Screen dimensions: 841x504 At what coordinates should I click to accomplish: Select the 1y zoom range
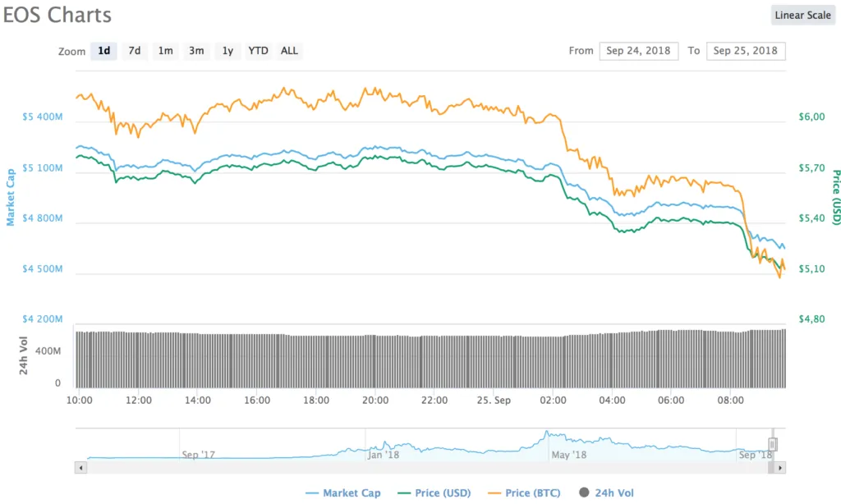227,51
